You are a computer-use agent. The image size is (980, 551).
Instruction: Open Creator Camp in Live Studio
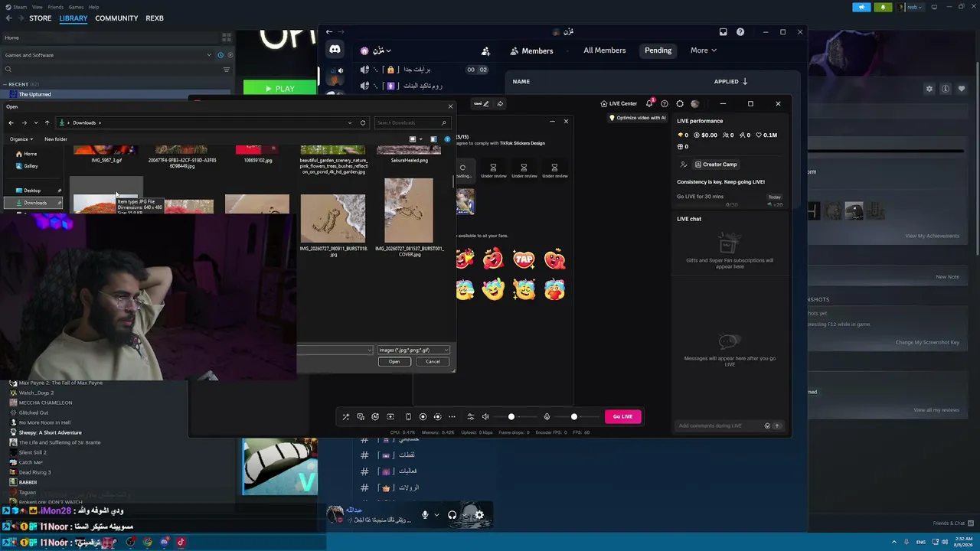point(715,165)
